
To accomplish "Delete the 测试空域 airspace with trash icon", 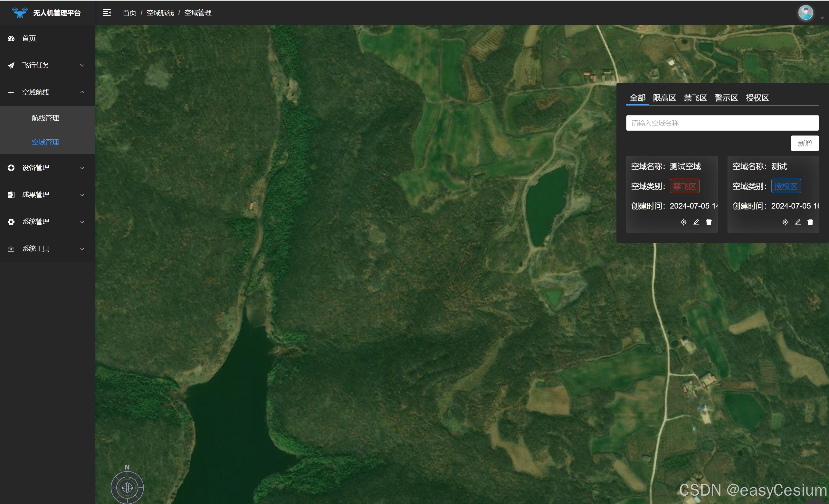I will point(709,222).
